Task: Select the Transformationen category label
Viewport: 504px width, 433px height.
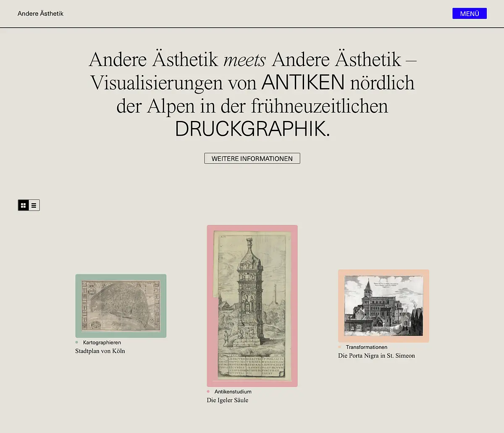Action: click(x=367, y=347)
